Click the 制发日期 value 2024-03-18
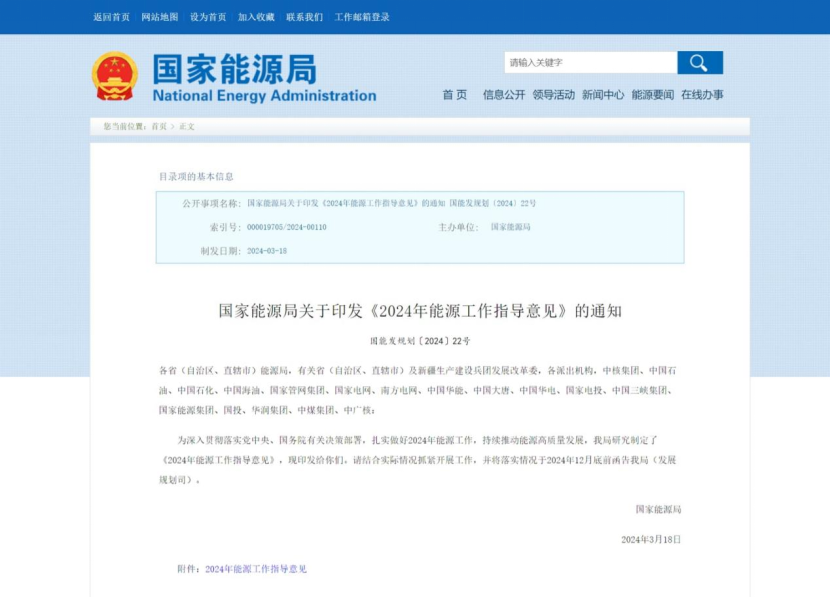This screenshot has width=830, height=597. (267, 251)
